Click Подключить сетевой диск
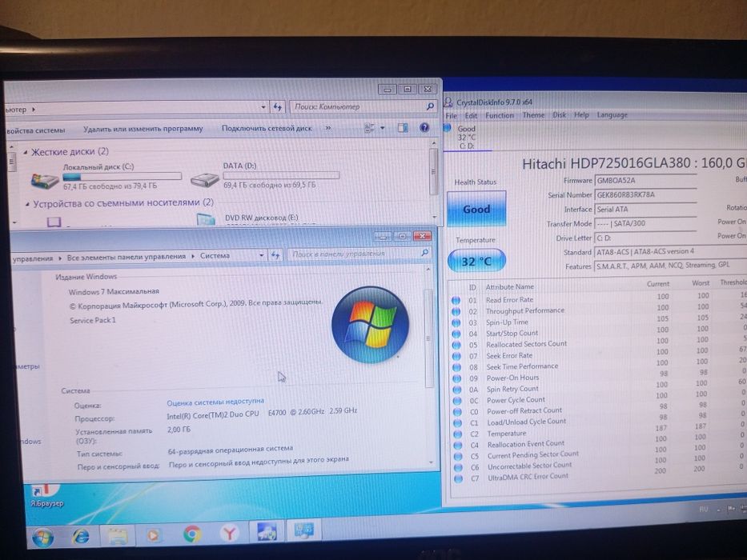 267,128
